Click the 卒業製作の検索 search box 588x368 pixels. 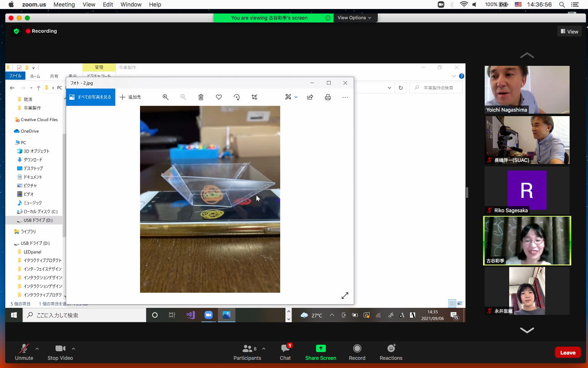pos(436,88)
